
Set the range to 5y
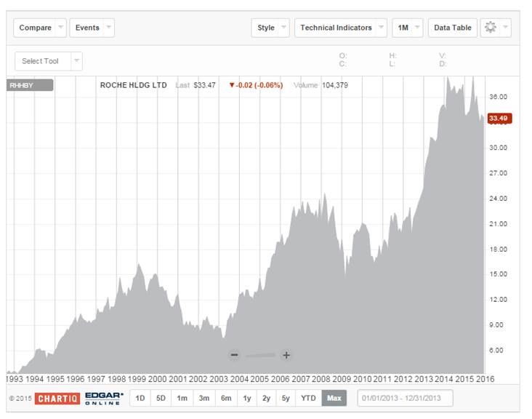tap(286, 398)
